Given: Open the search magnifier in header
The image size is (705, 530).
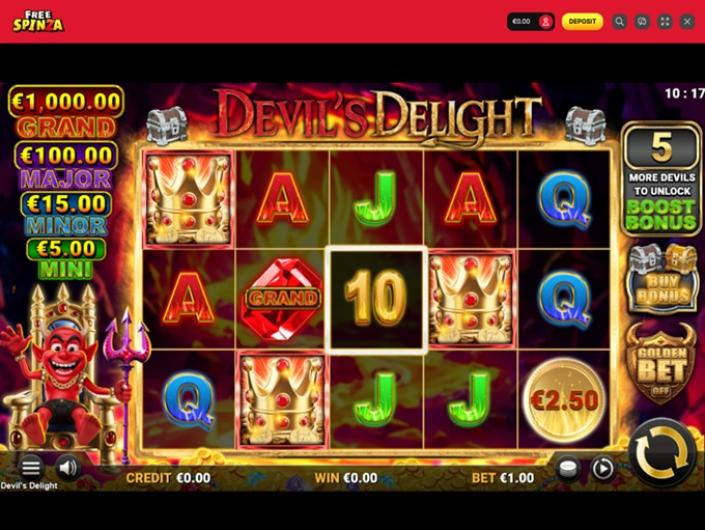Looking at the screenshot, I should (x=619, y=21).
